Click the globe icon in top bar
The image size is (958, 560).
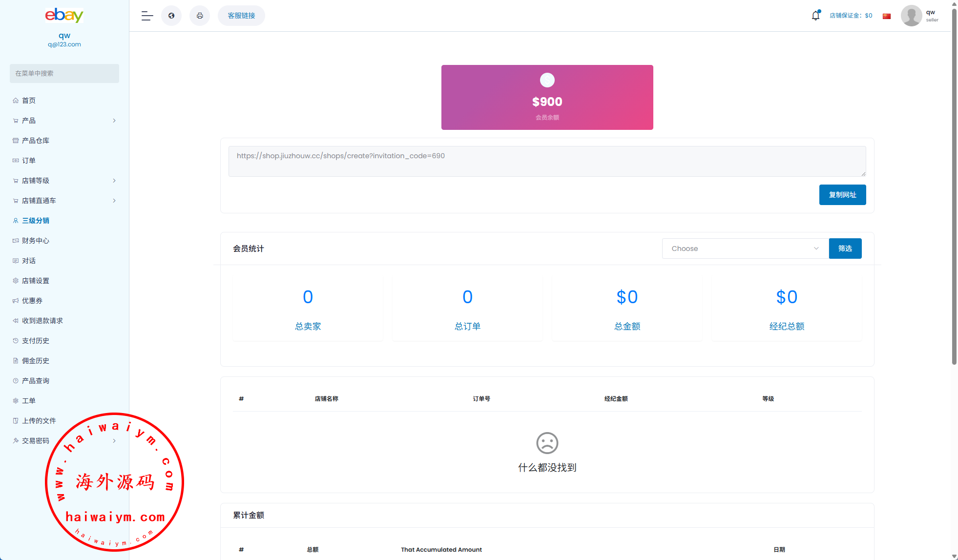coord(171,16)
